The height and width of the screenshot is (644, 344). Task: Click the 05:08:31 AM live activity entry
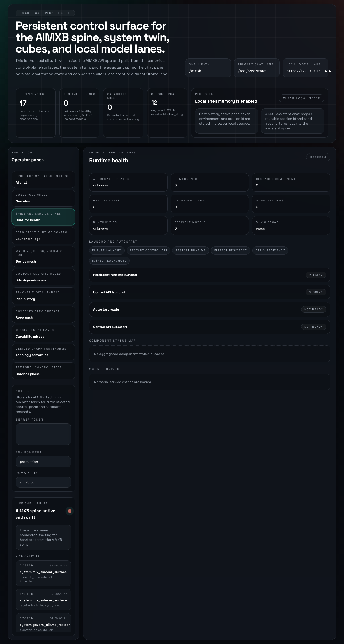tap(43, 573)
